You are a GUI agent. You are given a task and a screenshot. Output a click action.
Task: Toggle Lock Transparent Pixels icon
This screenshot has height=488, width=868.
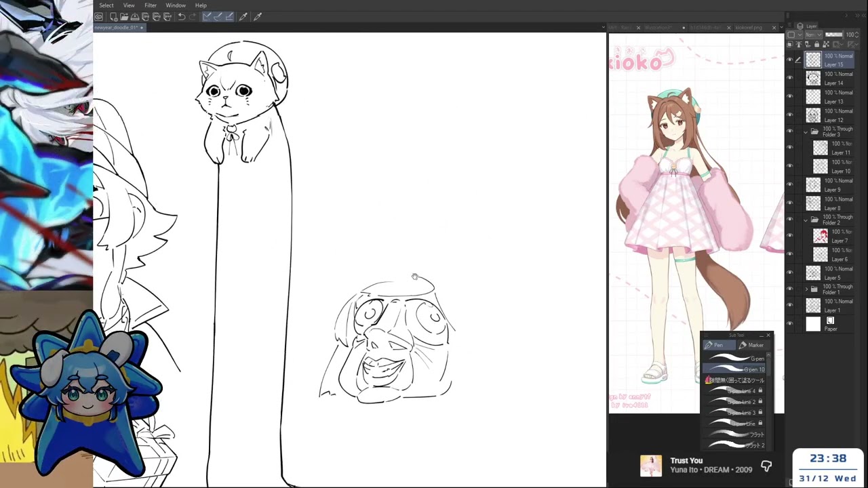point(826,44)
